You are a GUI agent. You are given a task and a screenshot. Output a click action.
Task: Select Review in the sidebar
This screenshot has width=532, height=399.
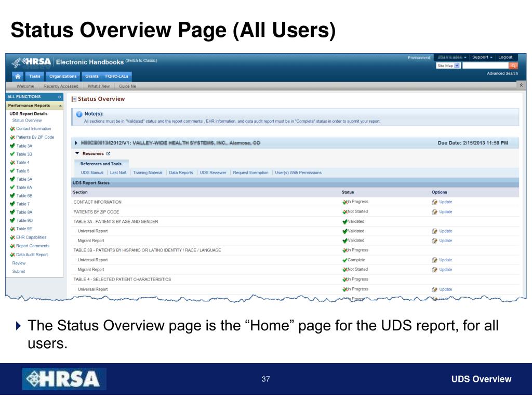(x=19, y=263)
